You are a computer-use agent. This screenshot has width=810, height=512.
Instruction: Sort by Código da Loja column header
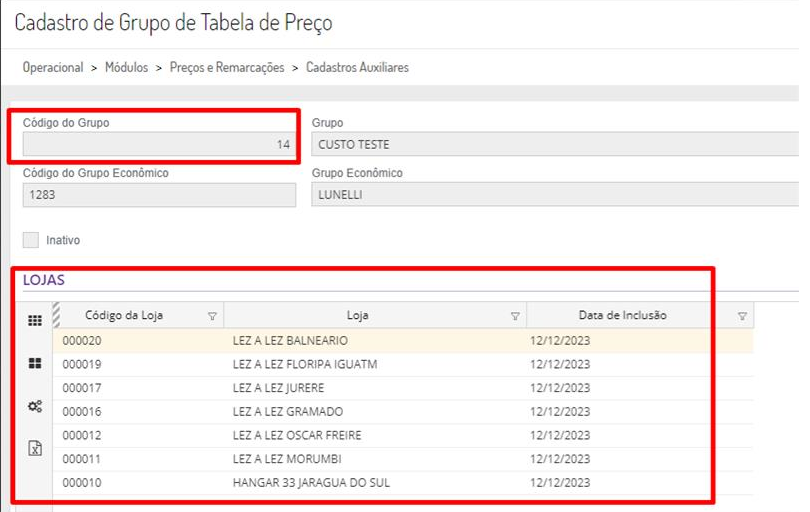(124, 316)
